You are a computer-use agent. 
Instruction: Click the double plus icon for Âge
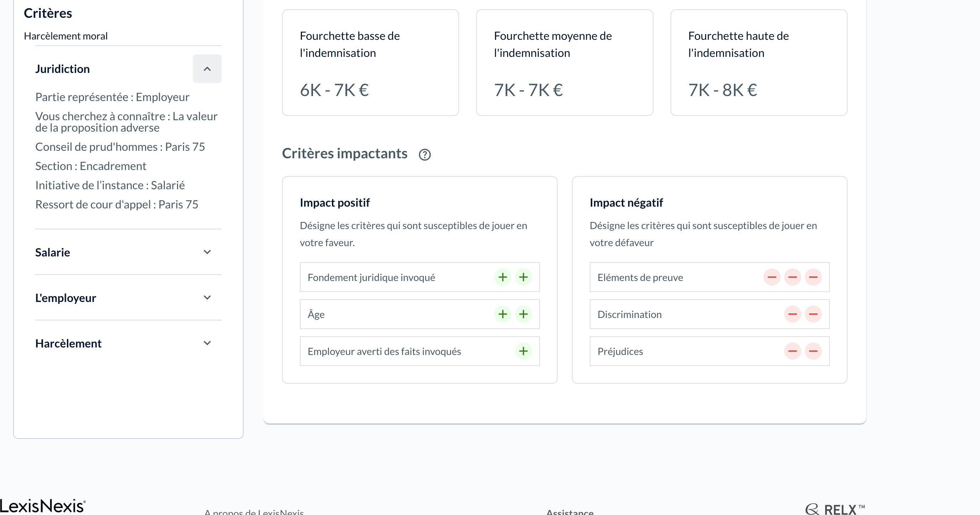click(523, 314)
